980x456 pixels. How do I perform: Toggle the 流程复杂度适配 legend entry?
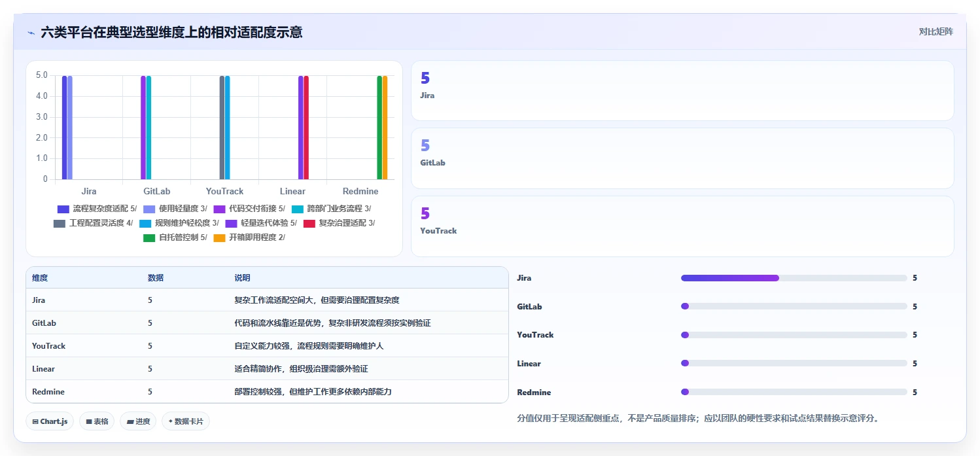(x=97, y=209)
